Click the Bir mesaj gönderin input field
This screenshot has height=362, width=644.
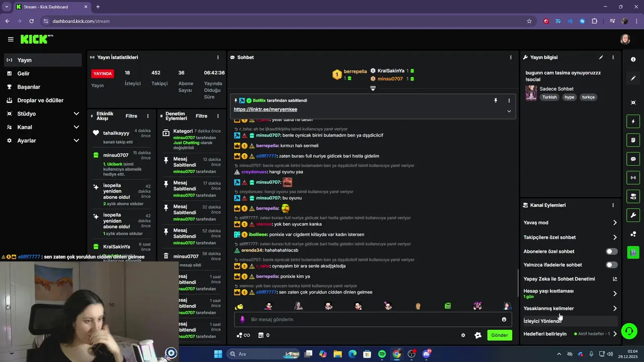coord(372,319)
